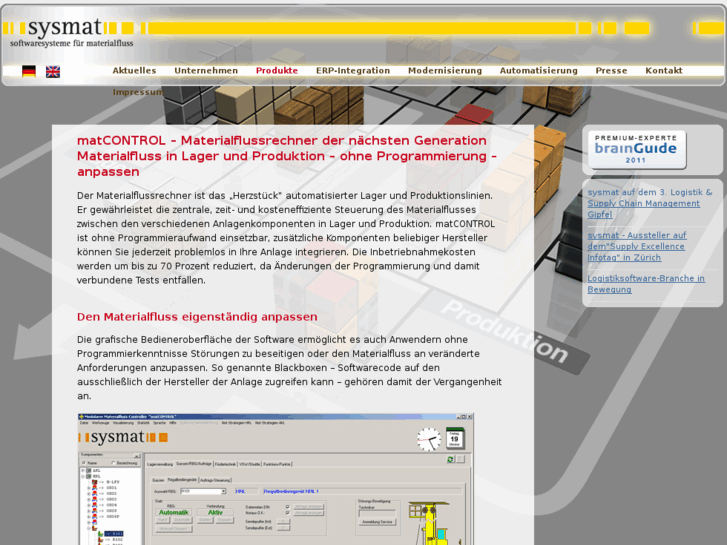
Task: Open the Kontakt menu item
Action: 664,71
